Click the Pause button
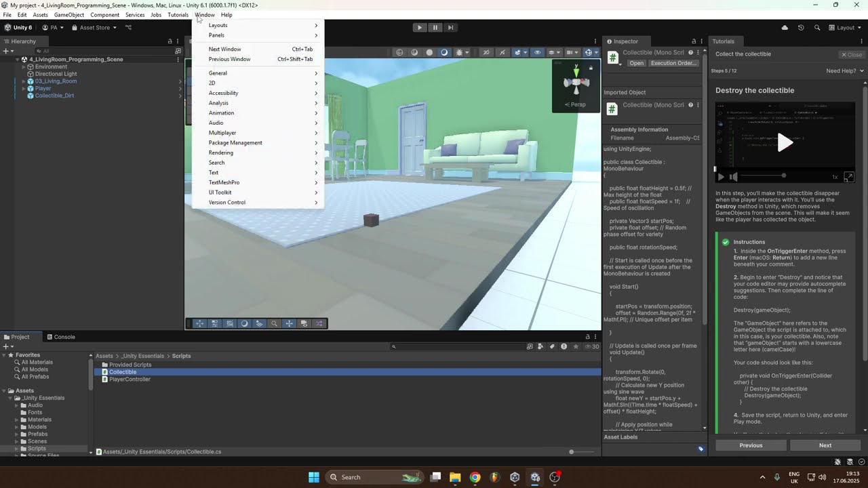This screenshot has width=868, height=488. click(x=435, y=28)
